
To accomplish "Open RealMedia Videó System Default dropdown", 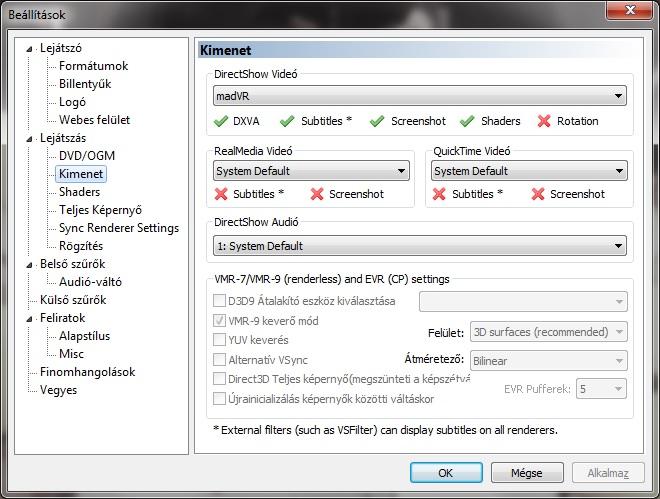I will pyautogui.click(x=311, y=171).
